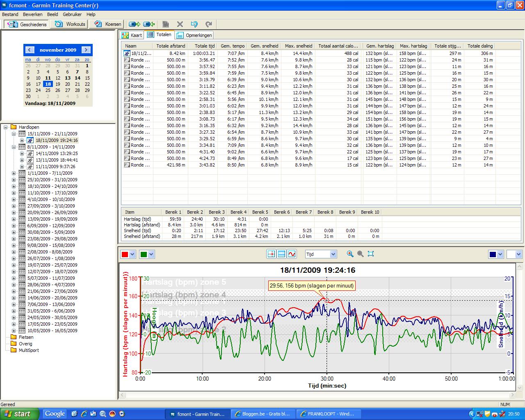525x420 pixels.
Task: Open dark blue series color dropdown
Action: click(500, 254)
